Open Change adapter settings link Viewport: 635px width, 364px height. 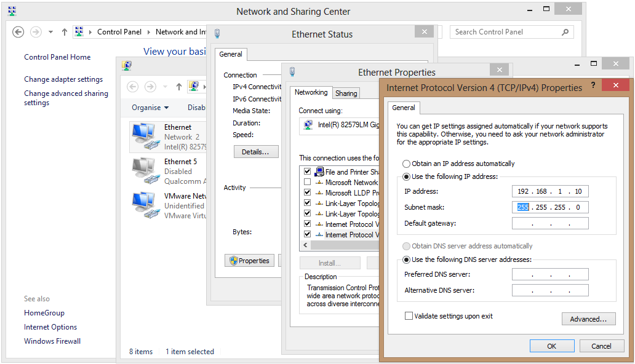click(x=63, y=79)
